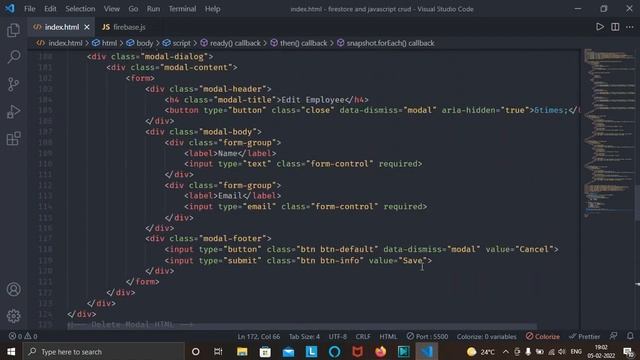Image resolution: width=640 pixels, height=360 pixels.
Task: Open the Extensions view
Action: [x=13, y=138]
